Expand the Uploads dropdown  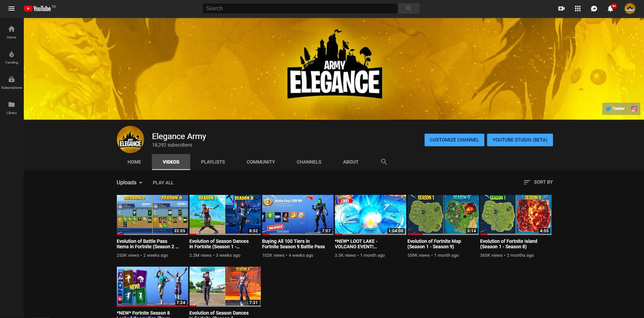(129, 183)
